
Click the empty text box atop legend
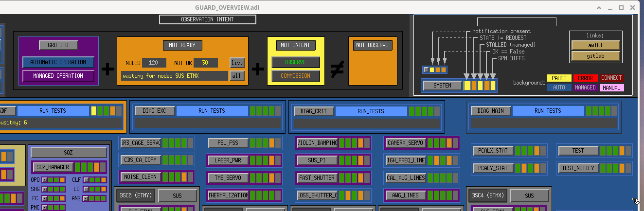click(x=517, y=22)
